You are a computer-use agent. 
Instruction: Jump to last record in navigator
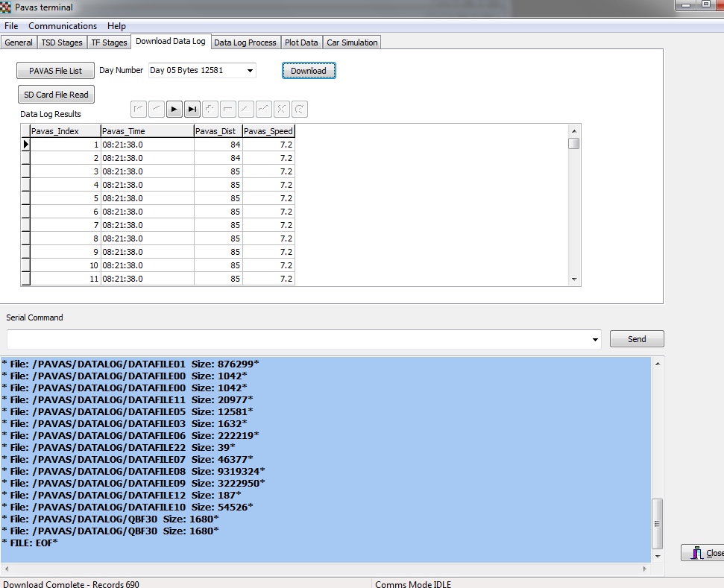tap(192, 110)
